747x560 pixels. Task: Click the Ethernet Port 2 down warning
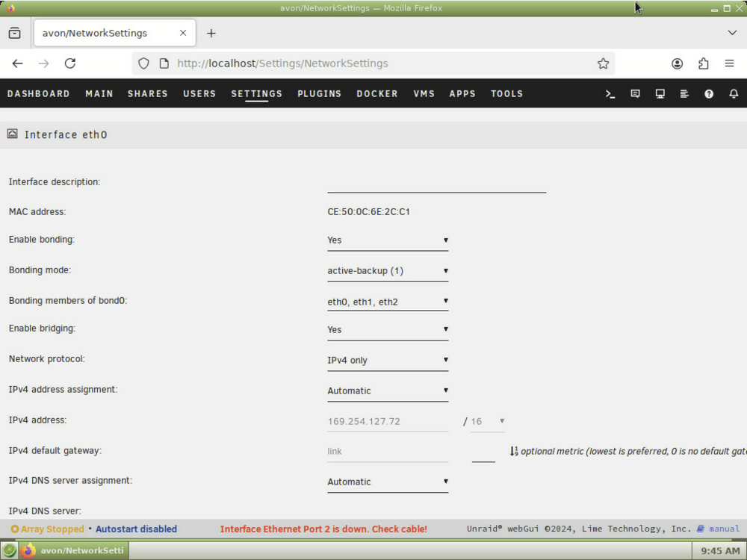point(323,529)
